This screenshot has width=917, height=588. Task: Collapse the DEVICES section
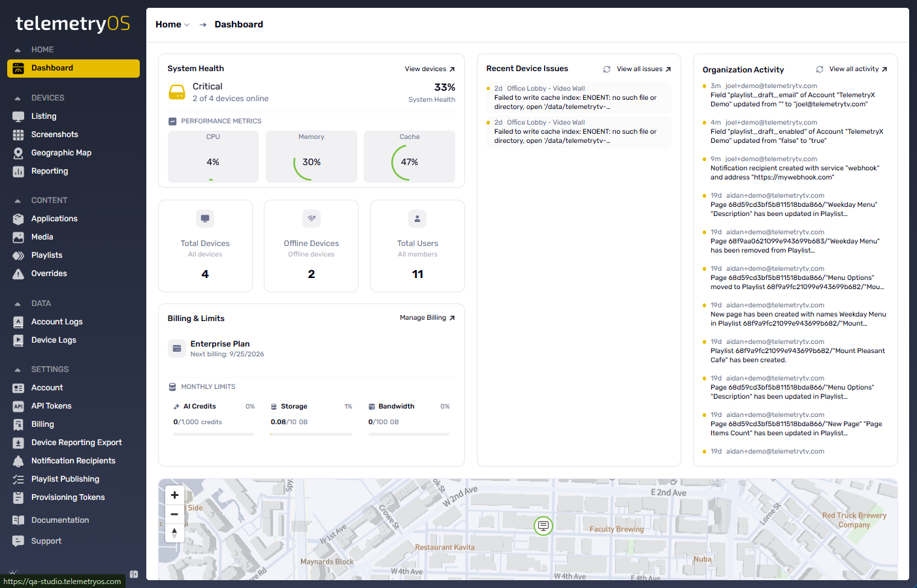(18, 98)
